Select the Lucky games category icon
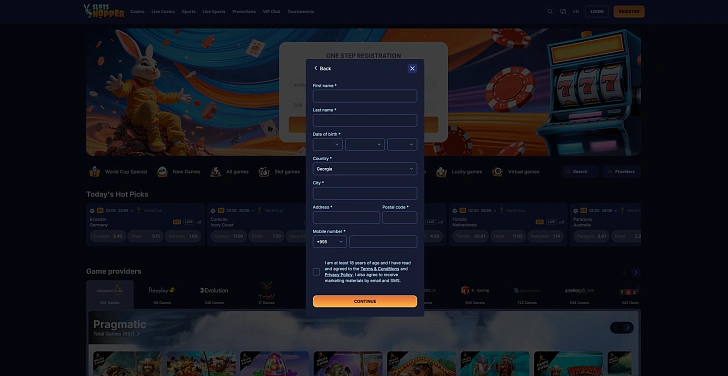The width and height of the screenshot is (728, 376). (x=442, y=172)
